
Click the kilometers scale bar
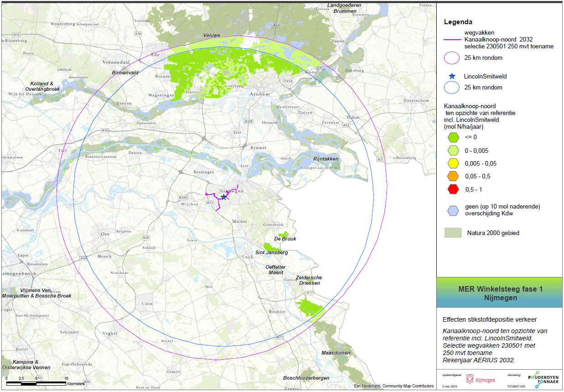pos(36,382)
